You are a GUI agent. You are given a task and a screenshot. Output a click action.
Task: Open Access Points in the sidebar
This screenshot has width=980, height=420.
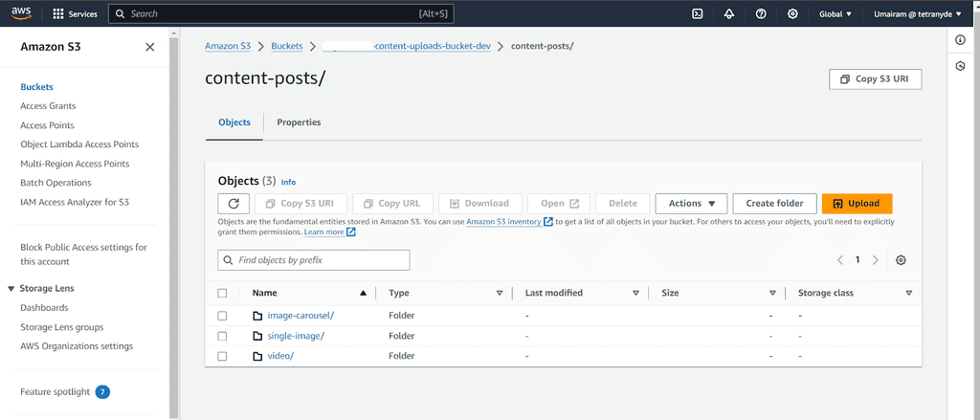coord(48,125)
